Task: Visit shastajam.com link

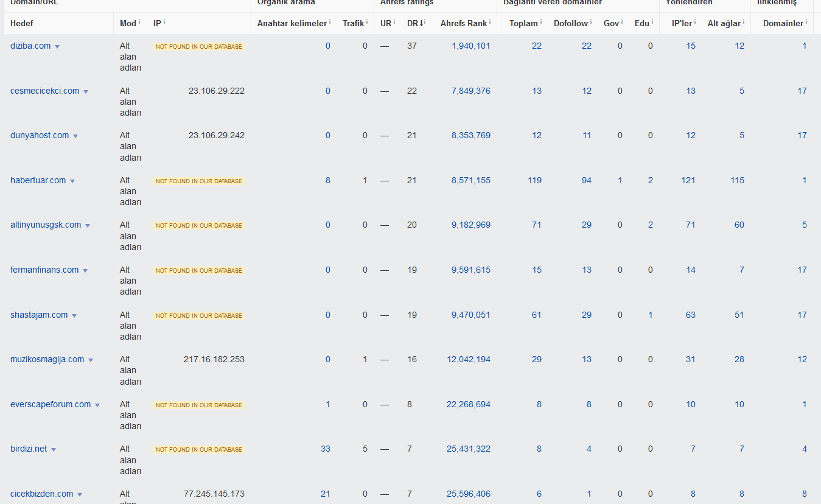Action: 39,315
